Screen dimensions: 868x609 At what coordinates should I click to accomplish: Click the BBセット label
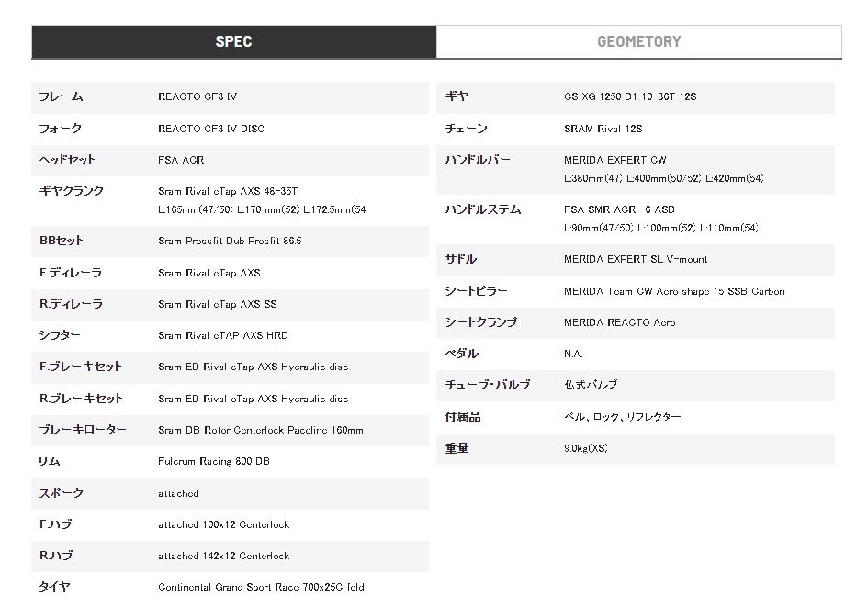62,241
